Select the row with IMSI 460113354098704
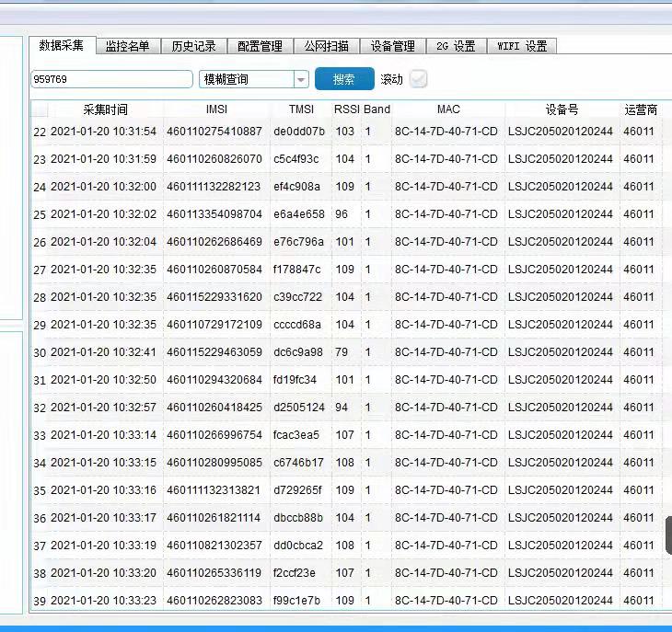This screenshot has height=632, width=672. coord(214,214)
